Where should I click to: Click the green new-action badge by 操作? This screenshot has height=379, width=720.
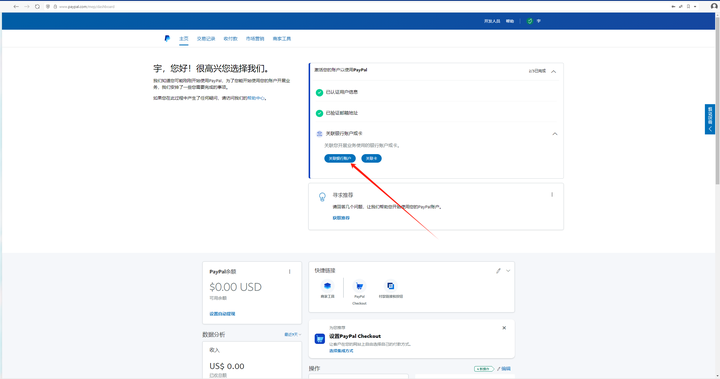click(484, 369)
